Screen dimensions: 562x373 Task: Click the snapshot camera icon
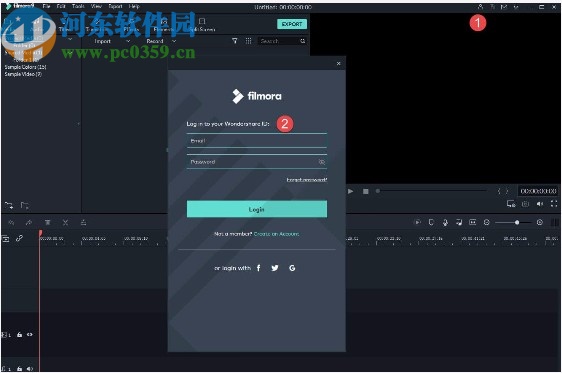pyautogui.click(x=525, y=204)
